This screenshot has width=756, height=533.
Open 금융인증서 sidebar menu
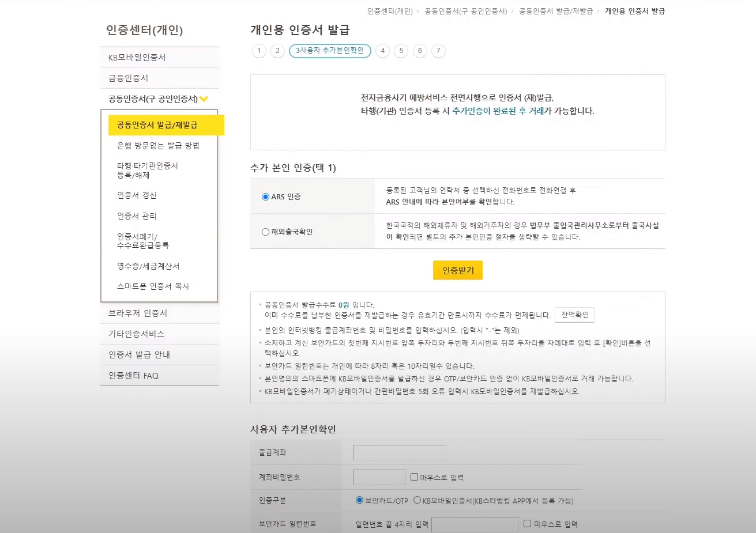pos(160,78)
